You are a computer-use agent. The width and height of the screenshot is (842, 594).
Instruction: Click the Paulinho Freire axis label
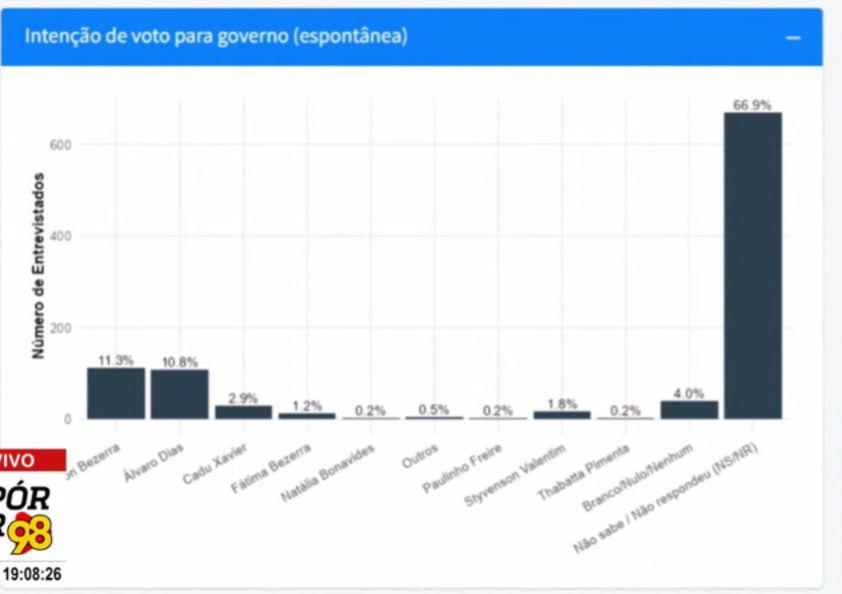point(474,468)
